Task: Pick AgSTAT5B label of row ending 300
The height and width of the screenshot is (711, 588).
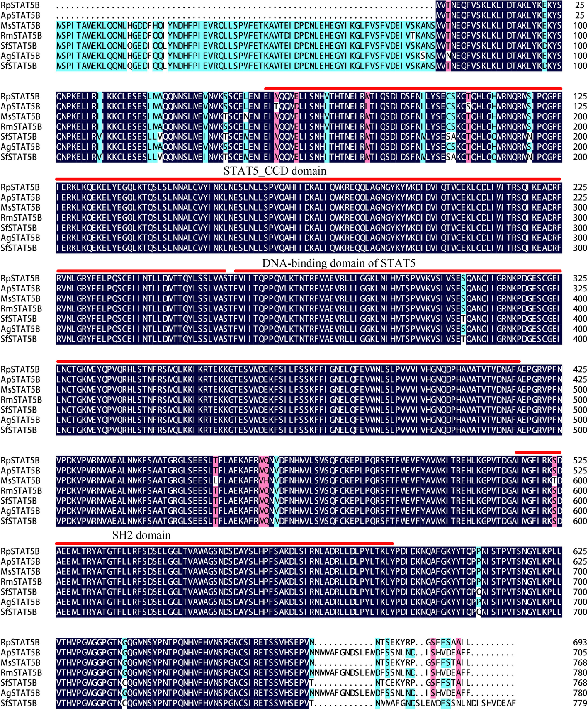Action: pos(20,238)
